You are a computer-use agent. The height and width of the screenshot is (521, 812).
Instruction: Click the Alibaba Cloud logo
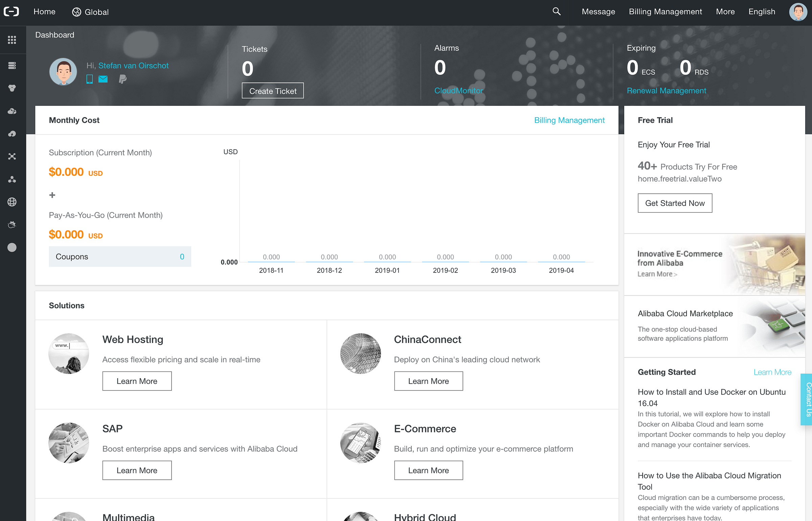click(12, 11)
